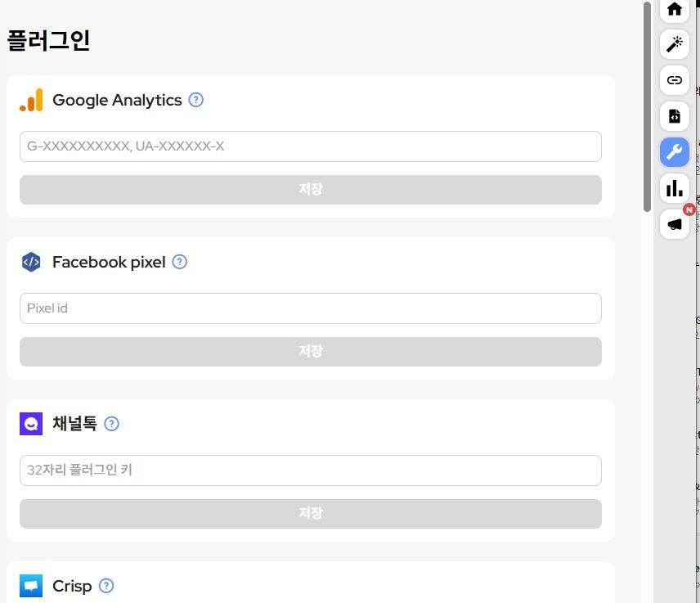Click the Facebook pixel help question mark
The width and height of the screenshot is (700, 603).
(x=180, y=262)
